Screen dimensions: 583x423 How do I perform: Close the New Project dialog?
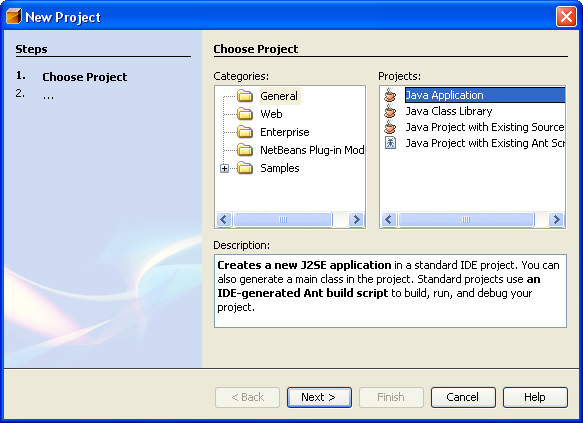click(566, 17)
